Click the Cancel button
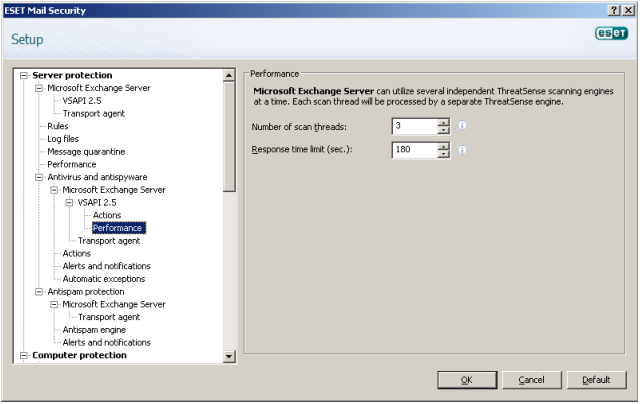Viewport: 642px width, 404px height. coord(531,380)
